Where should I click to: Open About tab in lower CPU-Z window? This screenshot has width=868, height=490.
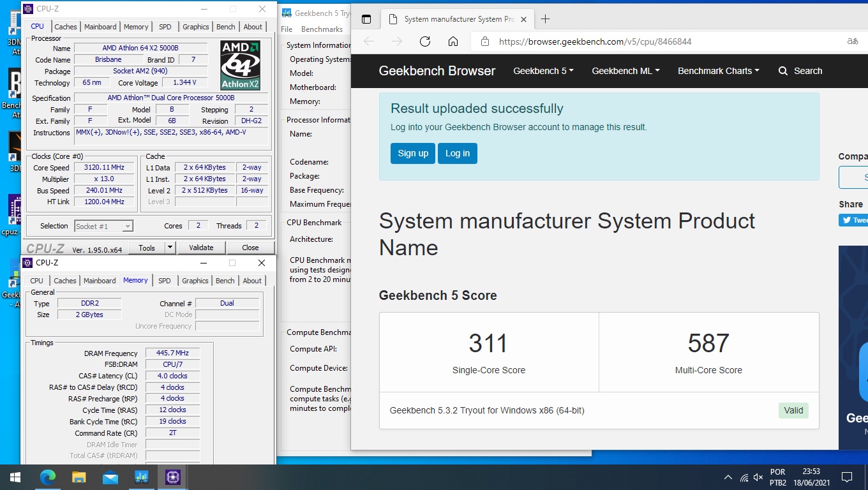pos(252,281)
